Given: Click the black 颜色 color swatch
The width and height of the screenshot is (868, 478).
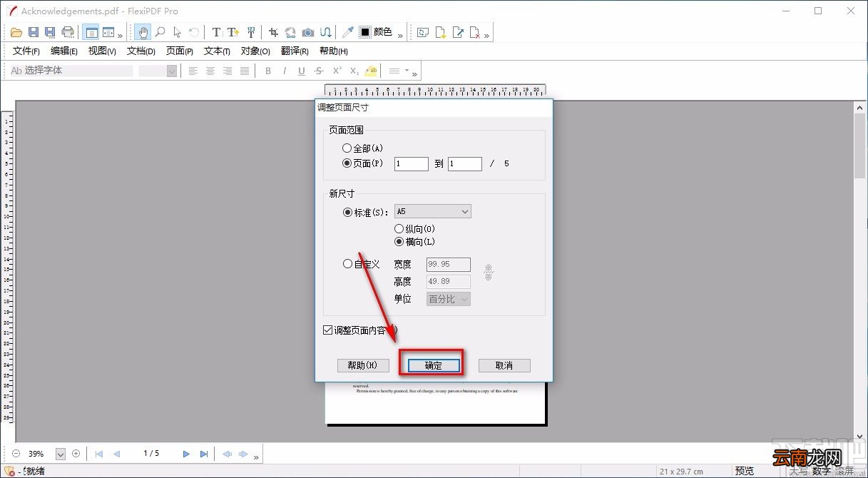Looking at the screenshot, I should [x=364, y=32].
